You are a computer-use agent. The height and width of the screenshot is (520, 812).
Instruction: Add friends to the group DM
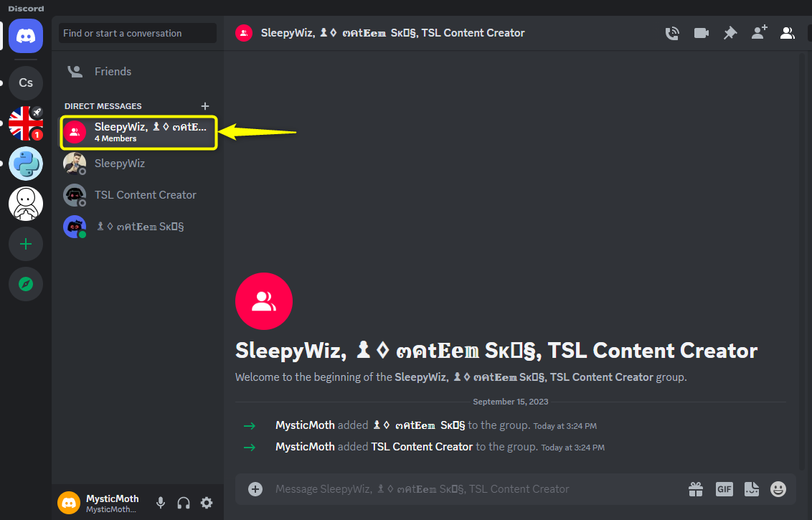[759, 32]
